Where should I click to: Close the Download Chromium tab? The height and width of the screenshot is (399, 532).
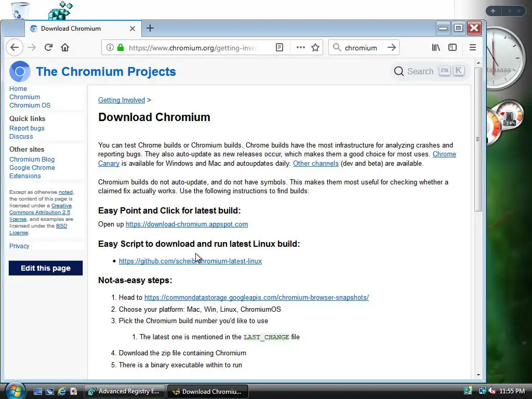tap(132, 29)
